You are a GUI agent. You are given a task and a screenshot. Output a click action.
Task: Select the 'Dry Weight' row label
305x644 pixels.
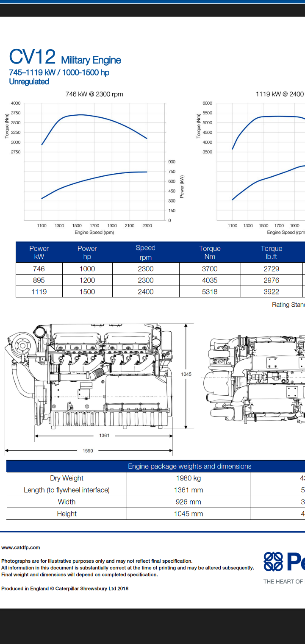(67, 478)
